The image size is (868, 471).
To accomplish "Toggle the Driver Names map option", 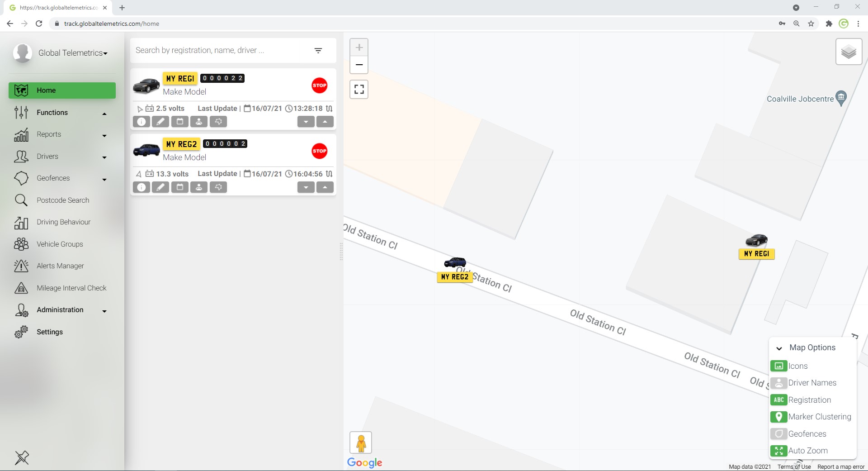I will 778,383.
